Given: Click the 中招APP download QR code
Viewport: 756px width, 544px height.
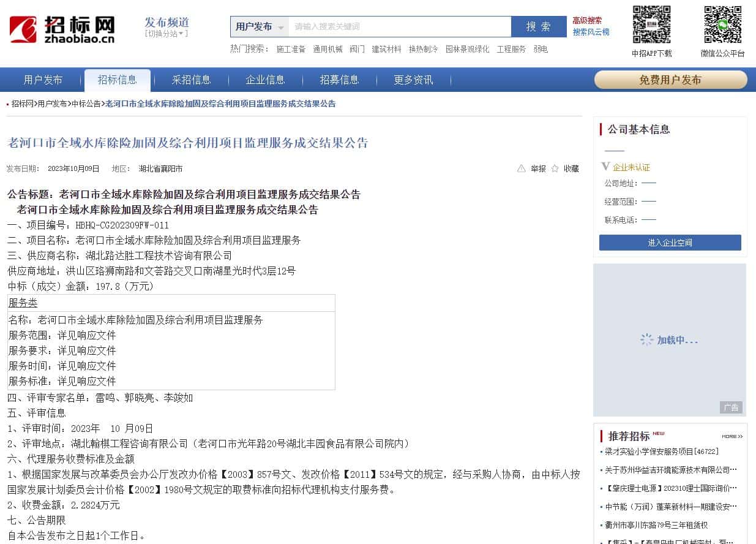Looking at the screenshot, I should (x=651, y=25).
